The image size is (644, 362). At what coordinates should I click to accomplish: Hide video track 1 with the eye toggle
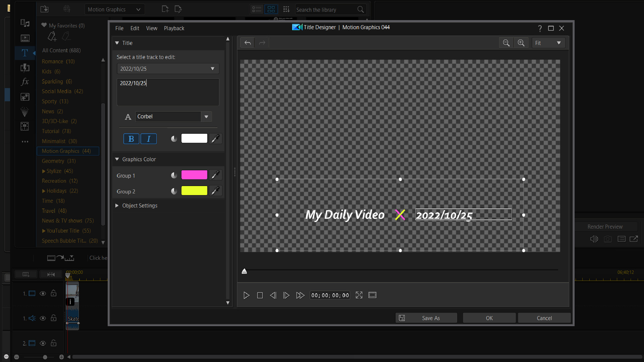[x=43, y=293]
